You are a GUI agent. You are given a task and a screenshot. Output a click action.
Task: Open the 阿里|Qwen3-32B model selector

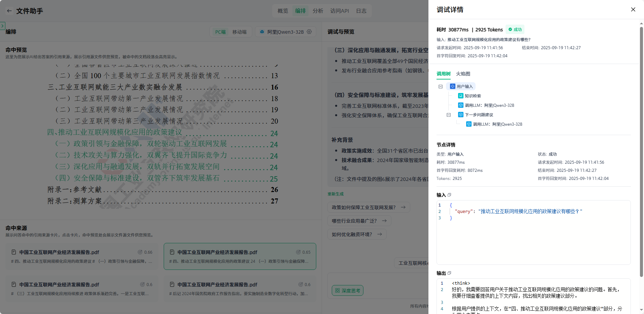coord(285,32)
